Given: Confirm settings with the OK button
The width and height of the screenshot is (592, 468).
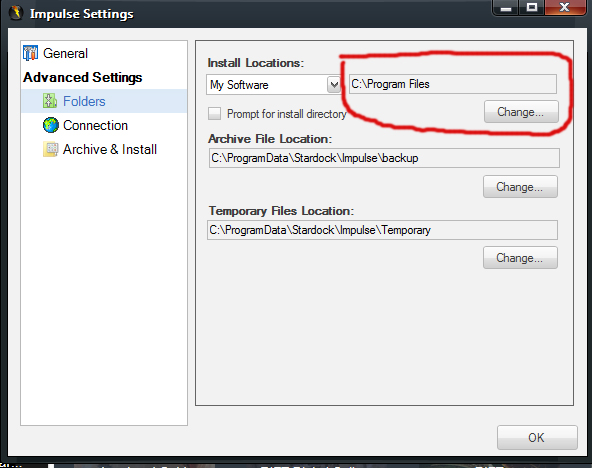Looking at the screenshot, I should pyautogui.click(x=537, y=437).
